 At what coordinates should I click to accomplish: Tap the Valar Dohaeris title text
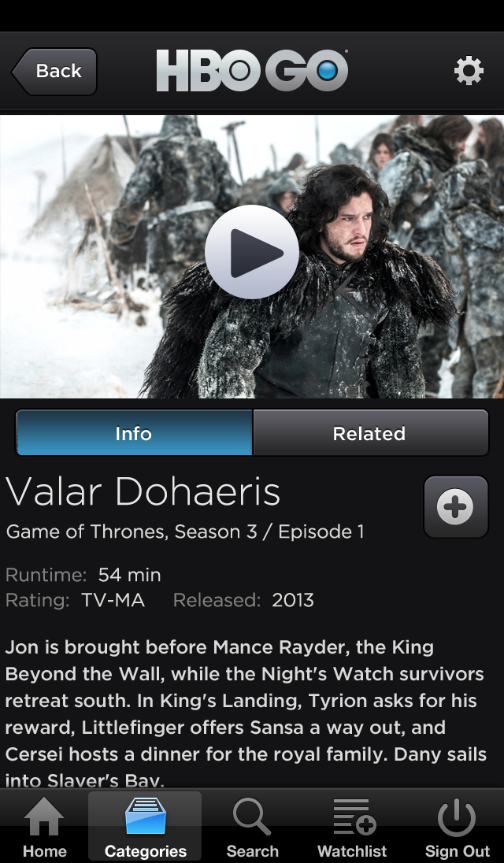[143, 491]
